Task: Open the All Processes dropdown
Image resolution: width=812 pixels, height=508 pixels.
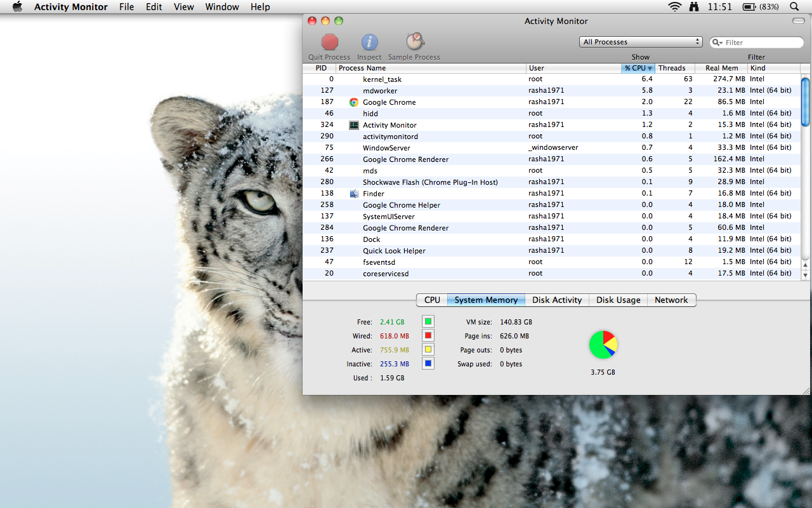Action: tap(641, 42)
